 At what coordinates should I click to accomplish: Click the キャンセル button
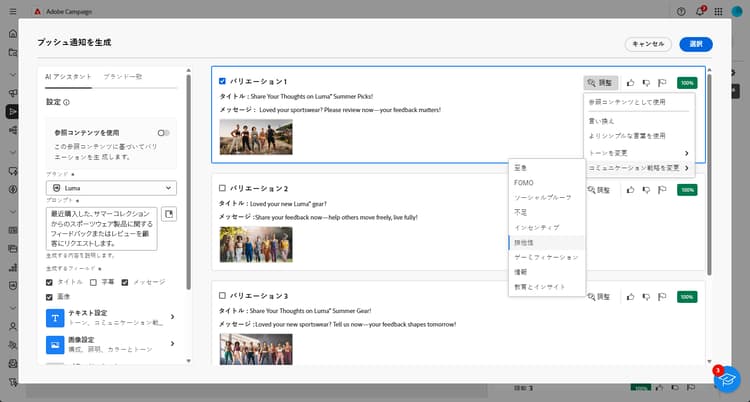click(648, 44)
